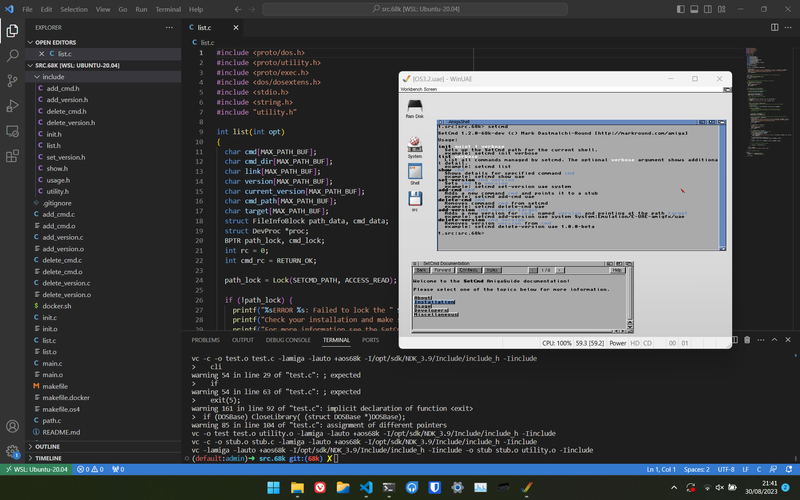Click the WSL: Ubuntu-20.04 remote indicator
800x500 pixels.
pos(36,469)
